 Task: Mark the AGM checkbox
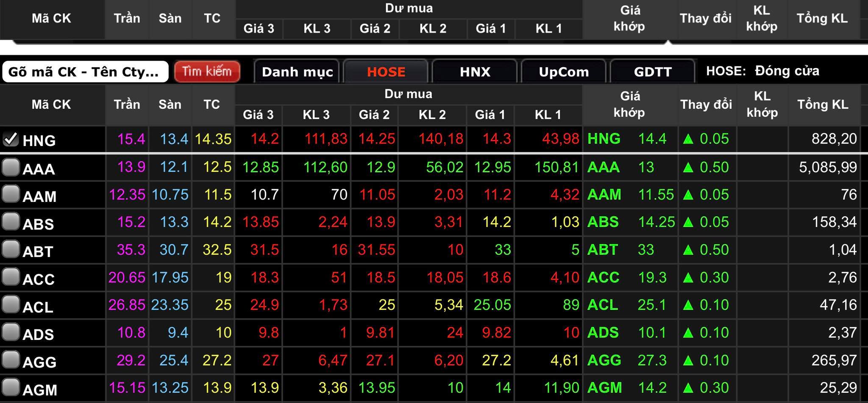[x=11, y=387]
